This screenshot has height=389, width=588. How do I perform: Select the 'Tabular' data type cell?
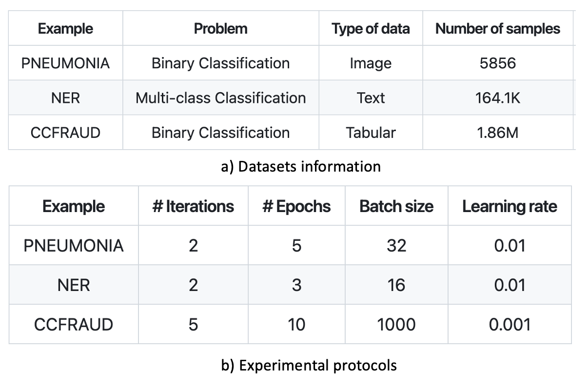pos(371,133)
